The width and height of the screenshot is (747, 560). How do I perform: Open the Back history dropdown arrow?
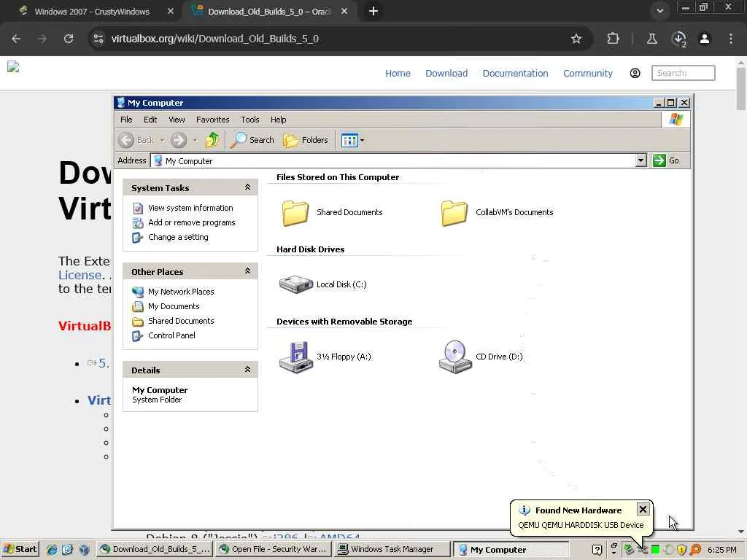click(162, 140)
